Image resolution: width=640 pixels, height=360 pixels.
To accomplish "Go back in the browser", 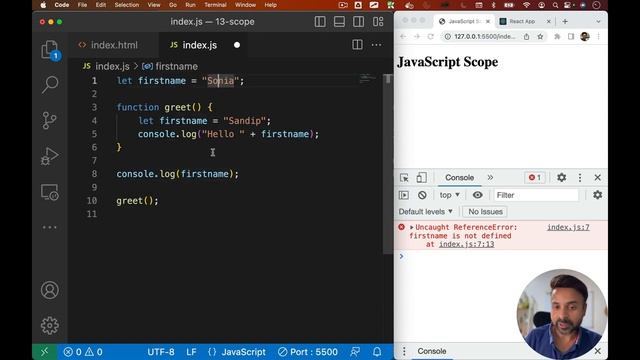I will click(403, 36).
